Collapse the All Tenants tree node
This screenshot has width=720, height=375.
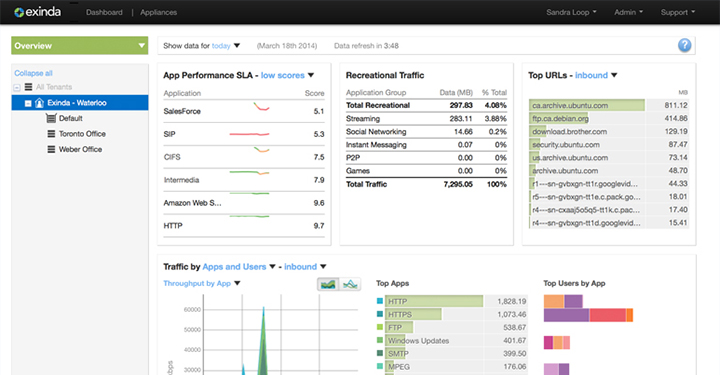(x=17, y=87)
